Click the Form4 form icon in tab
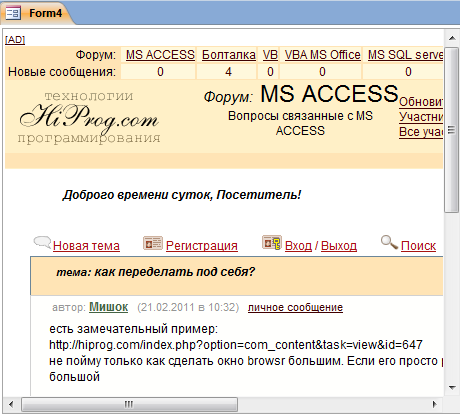Image resolution: width=460 pixels, height=415 pixels. pyautogui.click(x=13, y=14)
